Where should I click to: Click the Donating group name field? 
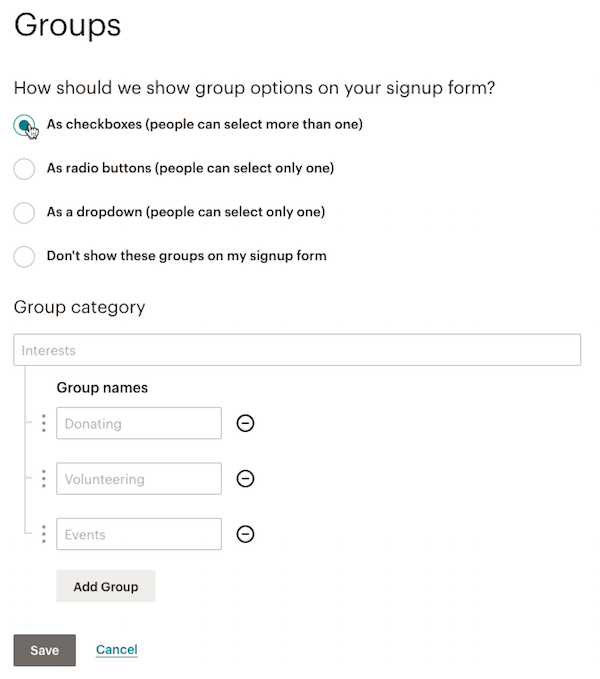[139, 423]
